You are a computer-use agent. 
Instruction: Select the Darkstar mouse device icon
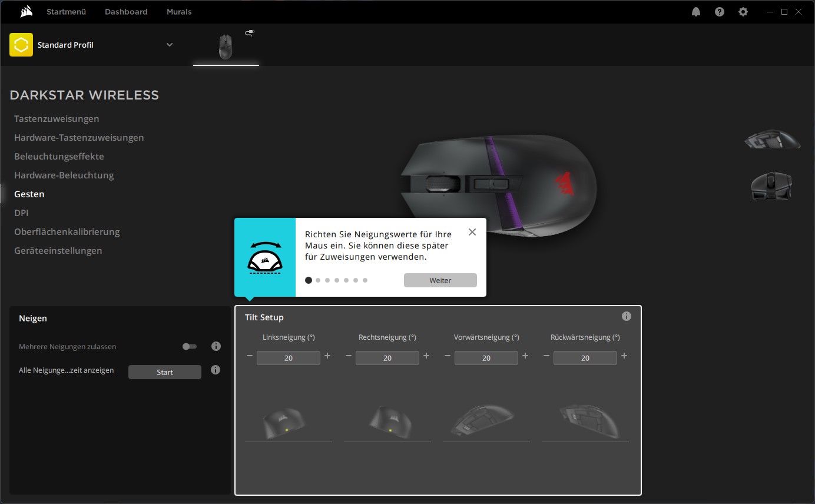tap(226, 47)
